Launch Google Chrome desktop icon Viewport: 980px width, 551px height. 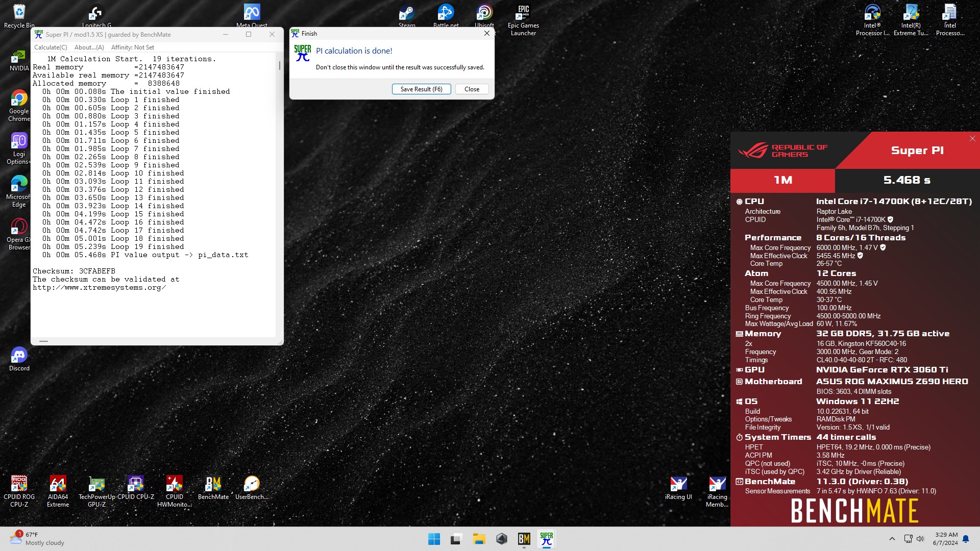click(19, 106)
